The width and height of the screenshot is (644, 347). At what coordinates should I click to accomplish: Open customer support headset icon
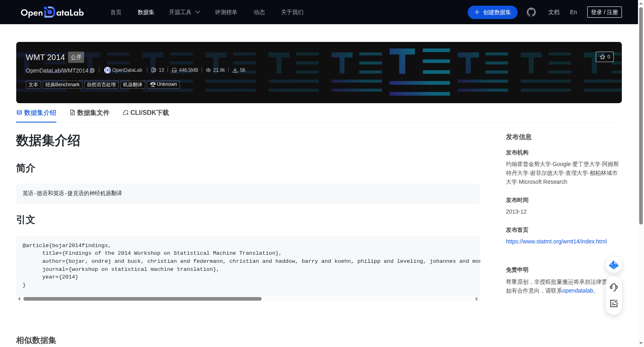point(614,287)
